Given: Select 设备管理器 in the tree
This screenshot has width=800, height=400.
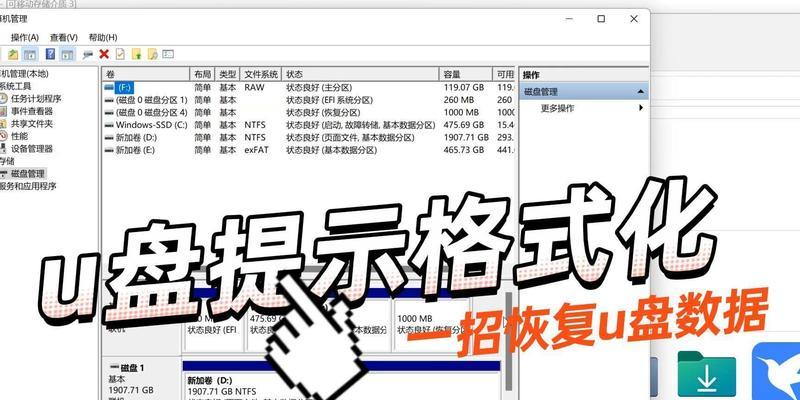Looking at the screenshot, I should 32,149.
